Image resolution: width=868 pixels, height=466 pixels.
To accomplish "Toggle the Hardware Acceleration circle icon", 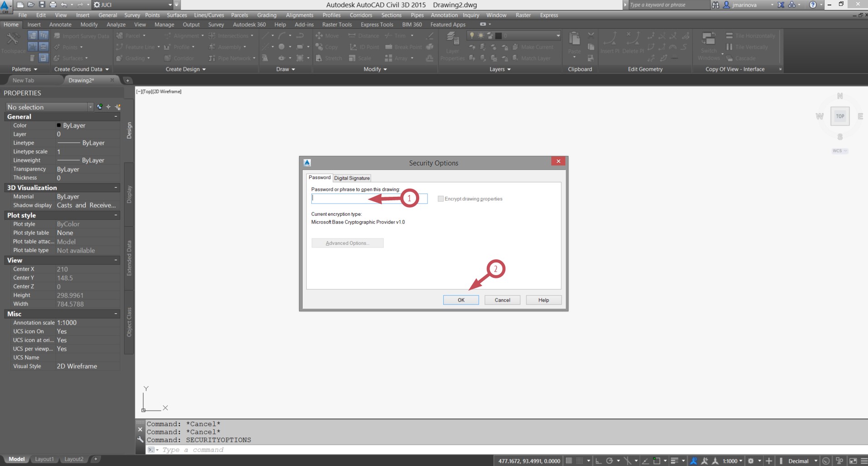I will [x=826, y=461].
